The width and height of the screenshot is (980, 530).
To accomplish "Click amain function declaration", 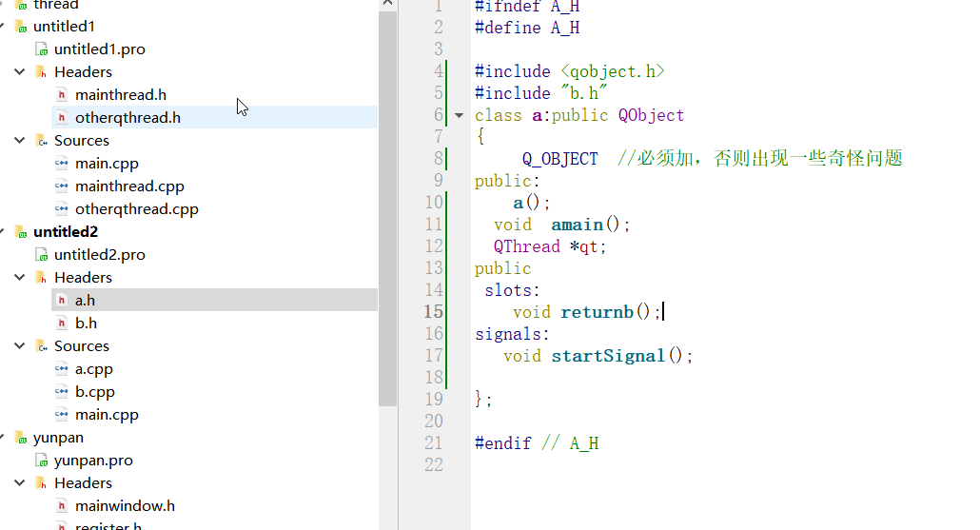I will 577,225.
